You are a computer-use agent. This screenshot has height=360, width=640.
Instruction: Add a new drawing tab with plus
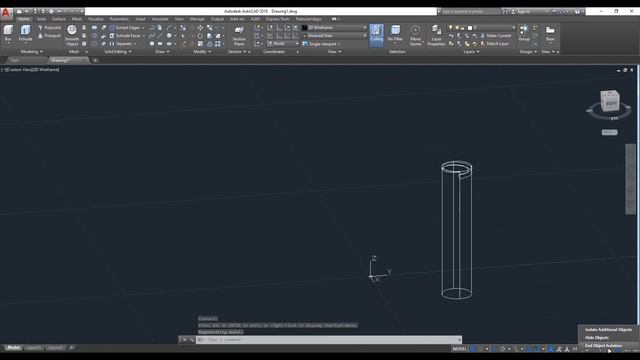pyautogui.click(x=95, y=60)
